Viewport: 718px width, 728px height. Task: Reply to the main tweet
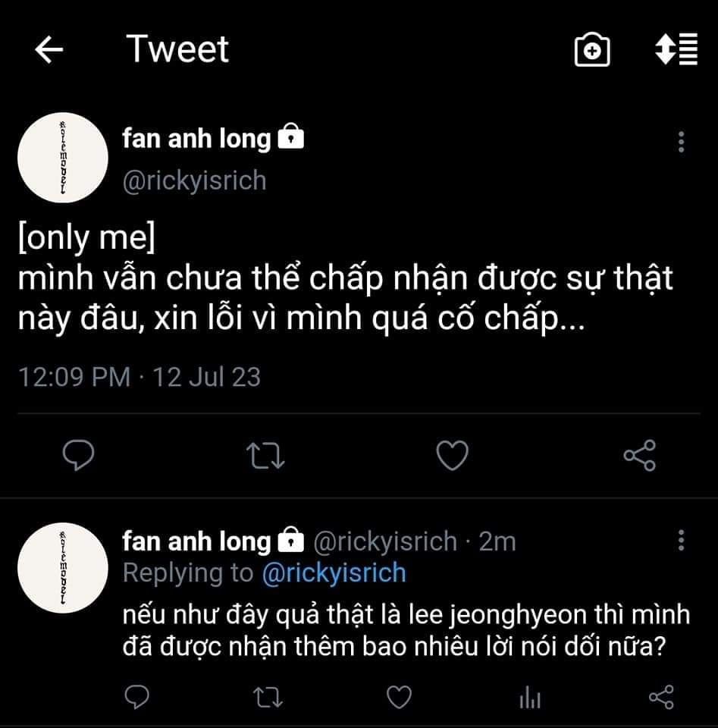pyautogui.click(x=77, y=455)
